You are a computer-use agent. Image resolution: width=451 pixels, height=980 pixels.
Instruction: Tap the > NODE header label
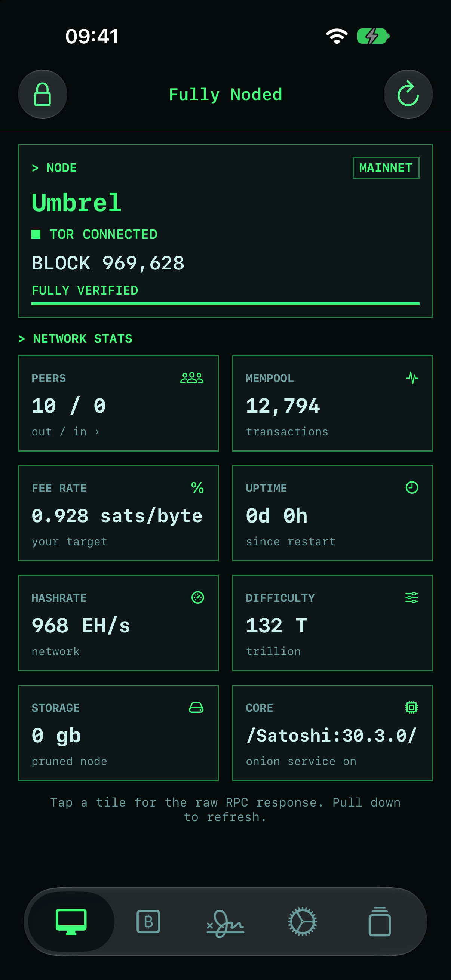click(54, 168)
